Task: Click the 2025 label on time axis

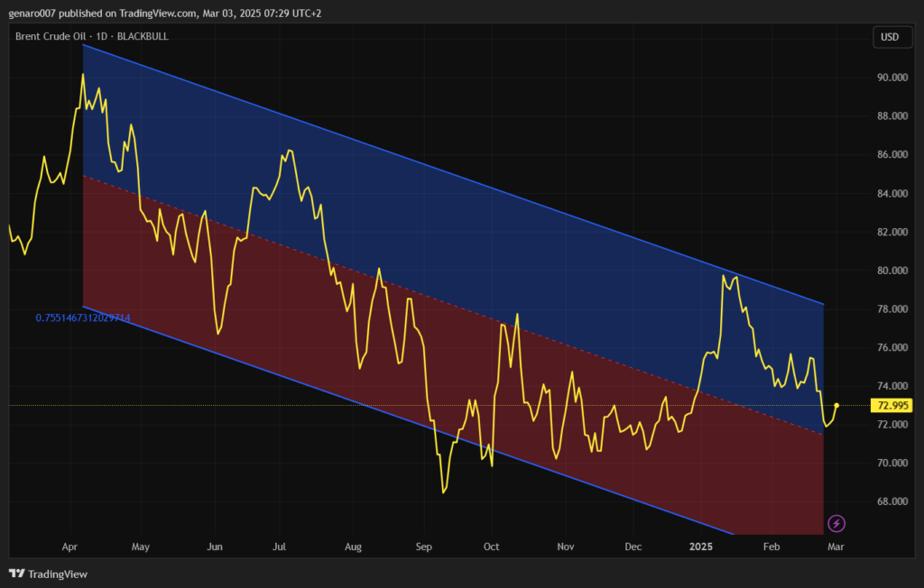Action: coord(701,547)
